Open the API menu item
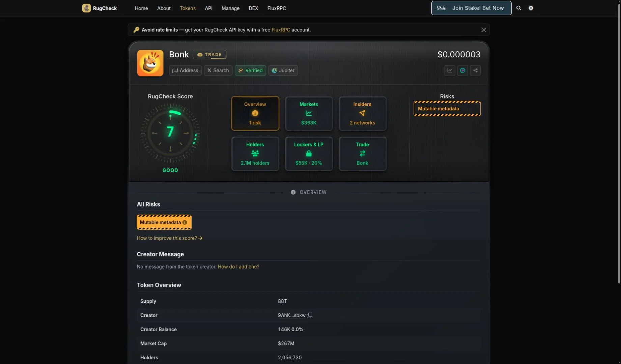 click(208, 8)
